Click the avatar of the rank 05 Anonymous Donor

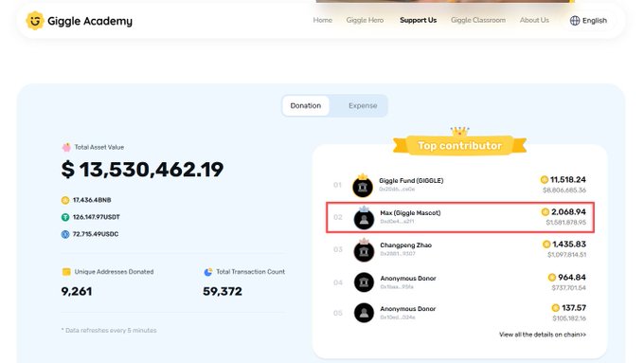(364, 313)
